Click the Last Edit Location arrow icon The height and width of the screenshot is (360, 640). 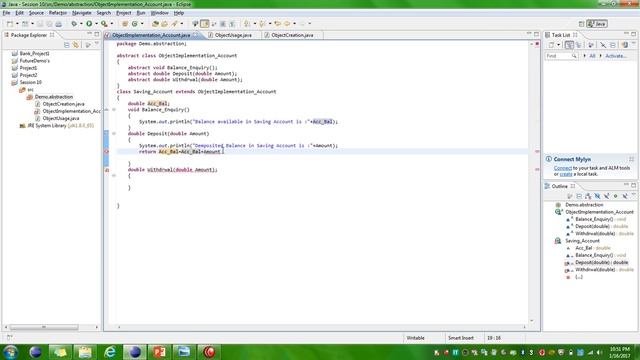(x=278, y=24)
